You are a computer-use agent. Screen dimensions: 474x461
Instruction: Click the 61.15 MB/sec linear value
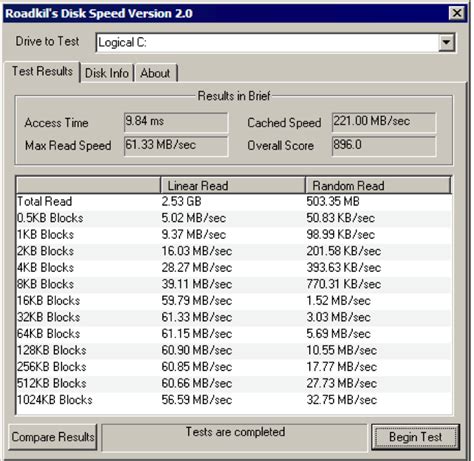[x=197, y=334]
